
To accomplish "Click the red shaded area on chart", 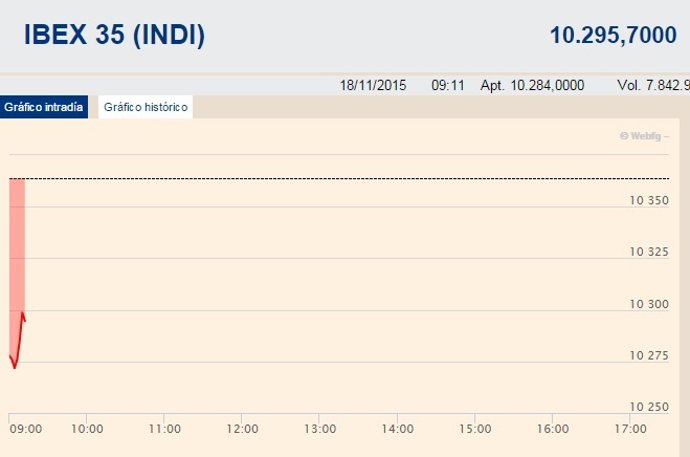I will click(x=16, y=240).
